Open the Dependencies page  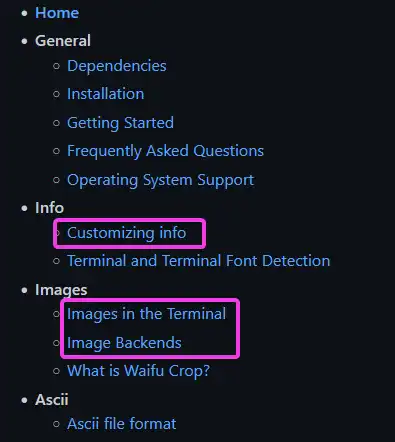pyautogui.click(x=117, y=66)
